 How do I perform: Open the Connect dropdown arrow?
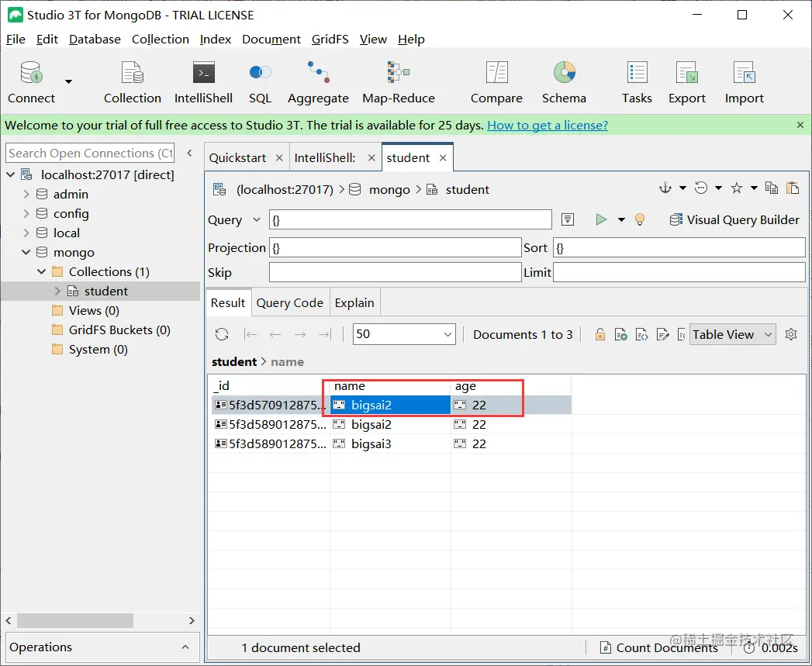68,81
